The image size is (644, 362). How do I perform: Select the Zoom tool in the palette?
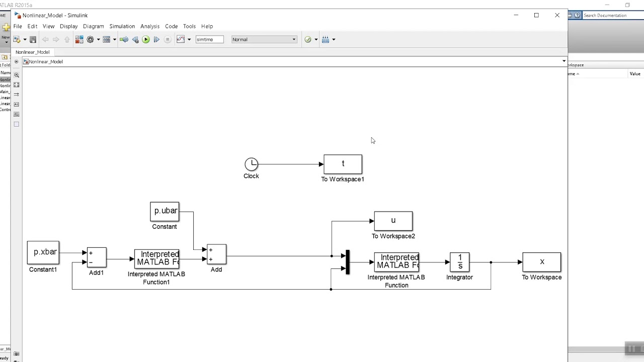17,75
